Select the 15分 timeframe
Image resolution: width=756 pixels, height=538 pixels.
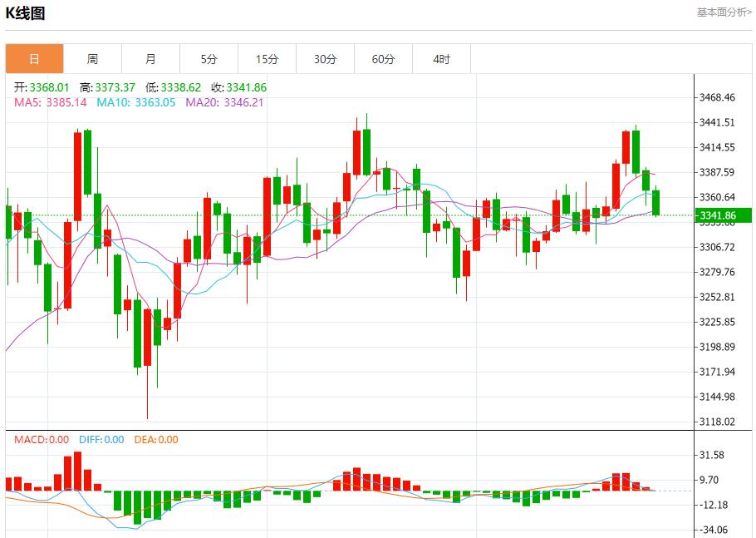[x=267, y=58]
